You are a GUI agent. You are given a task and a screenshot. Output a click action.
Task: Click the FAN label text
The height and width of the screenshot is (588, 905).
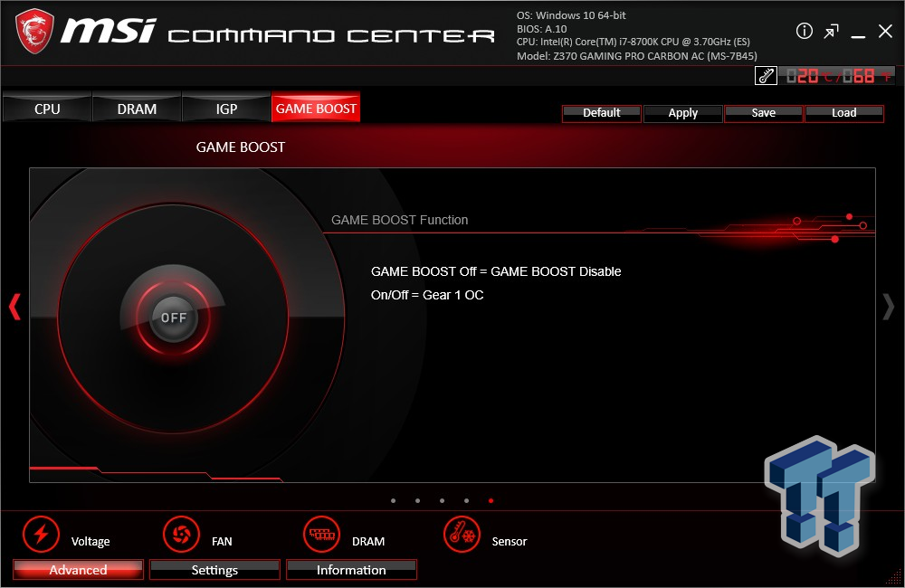click(x=222, y=541)
